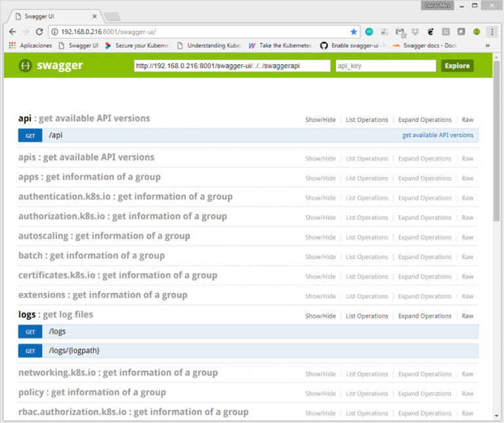Open Swagger docs - Docker bookmark

[425, 46]
